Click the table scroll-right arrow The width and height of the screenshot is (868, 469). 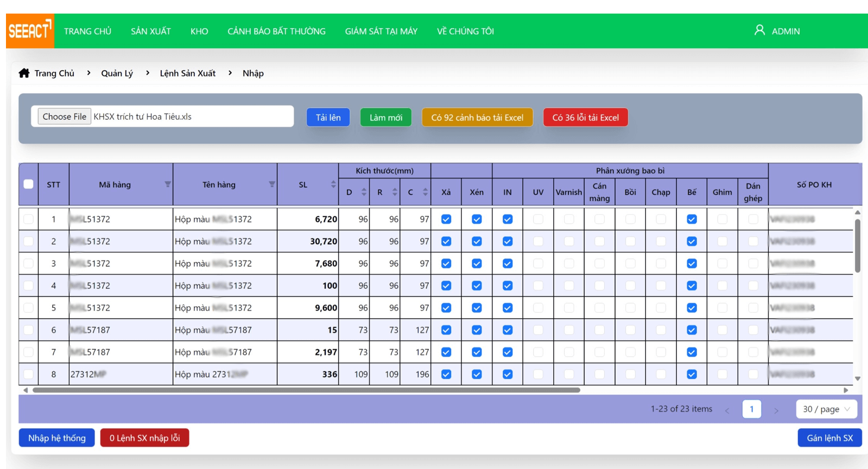click(846, 390)
